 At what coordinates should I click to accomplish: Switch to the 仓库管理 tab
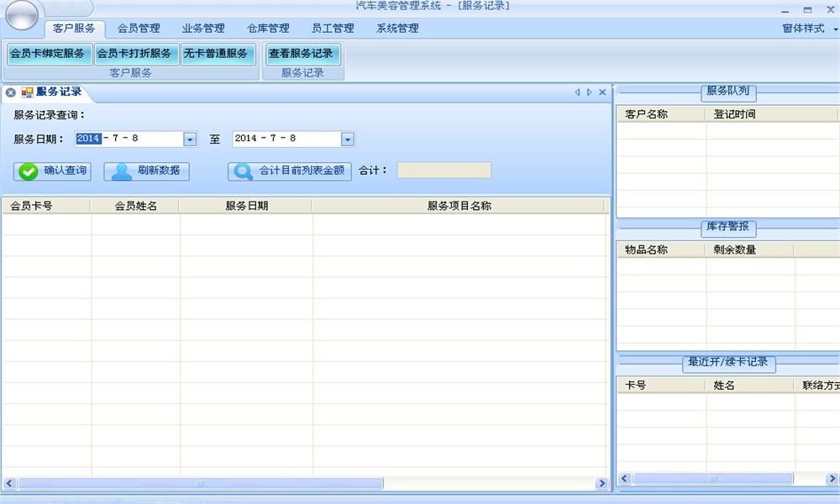click(x=268, y=29)
